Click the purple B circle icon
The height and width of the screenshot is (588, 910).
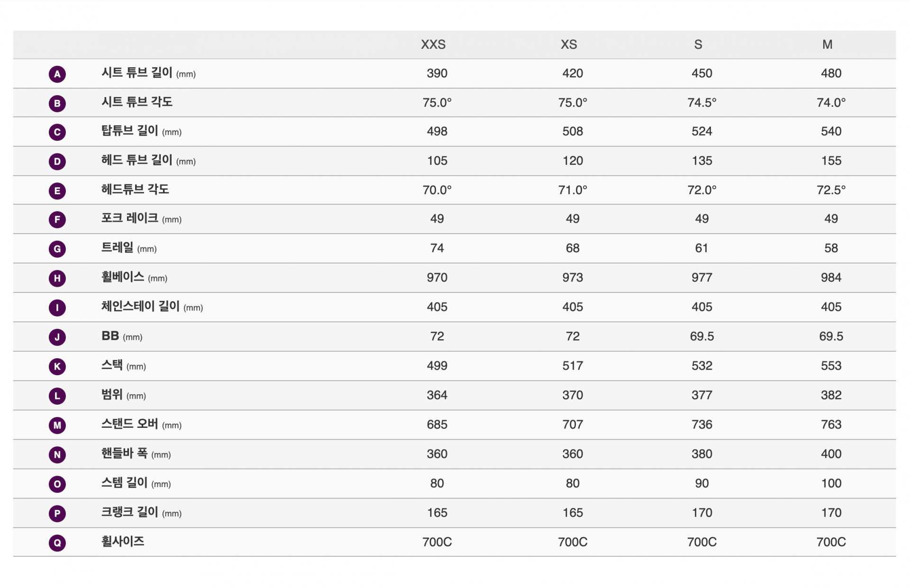point(57,103)
